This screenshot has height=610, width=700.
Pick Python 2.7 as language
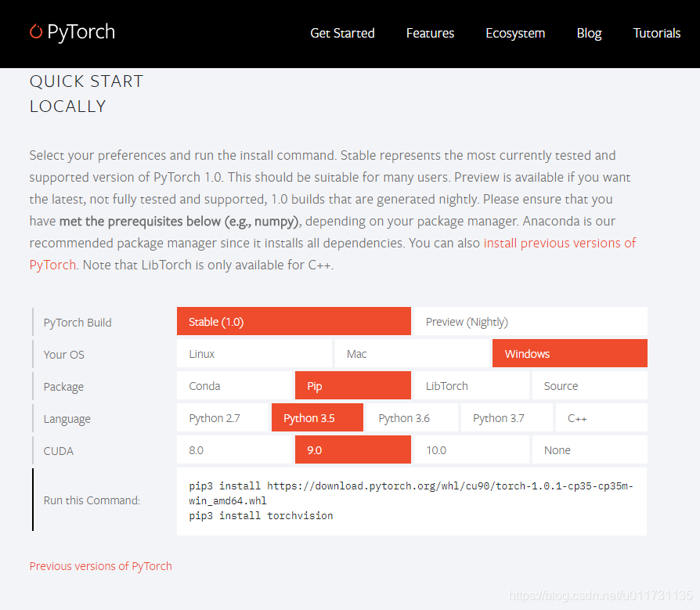coord(223,417)
